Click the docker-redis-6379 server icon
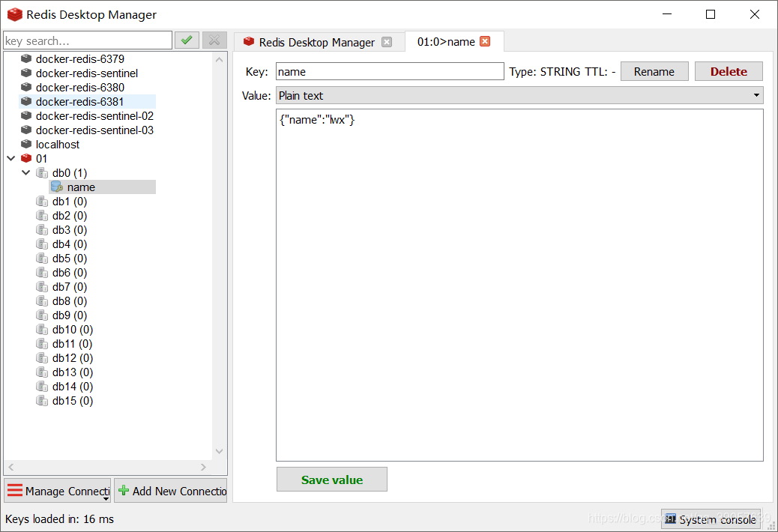Viewport: 778px width, 532px height. 26,58
